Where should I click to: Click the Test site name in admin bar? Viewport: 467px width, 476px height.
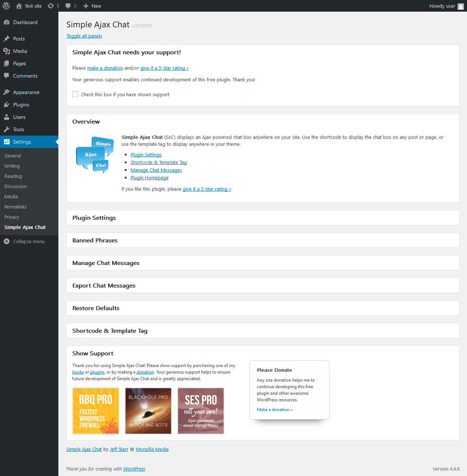33,6
